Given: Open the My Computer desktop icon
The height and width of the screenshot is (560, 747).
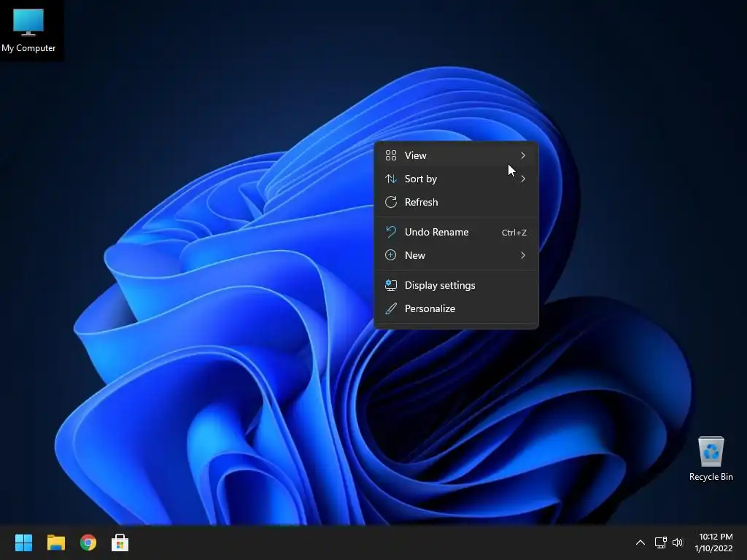Looking at the screenshot, I should (28, 30).
